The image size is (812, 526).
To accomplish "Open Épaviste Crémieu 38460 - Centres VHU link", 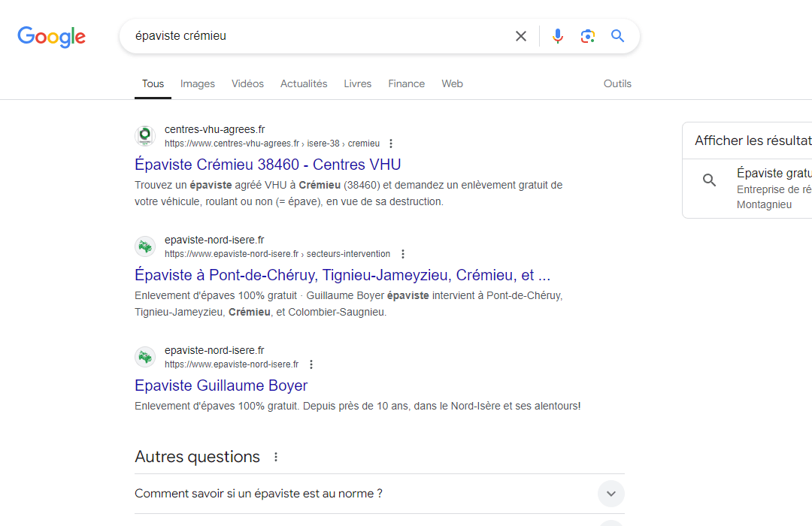I will (268, 164).
